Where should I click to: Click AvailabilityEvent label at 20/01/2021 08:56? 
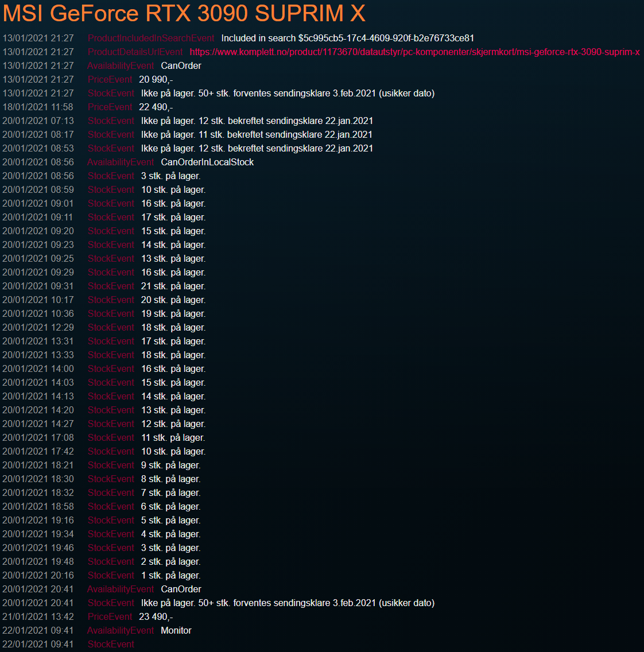coord(121,162)
